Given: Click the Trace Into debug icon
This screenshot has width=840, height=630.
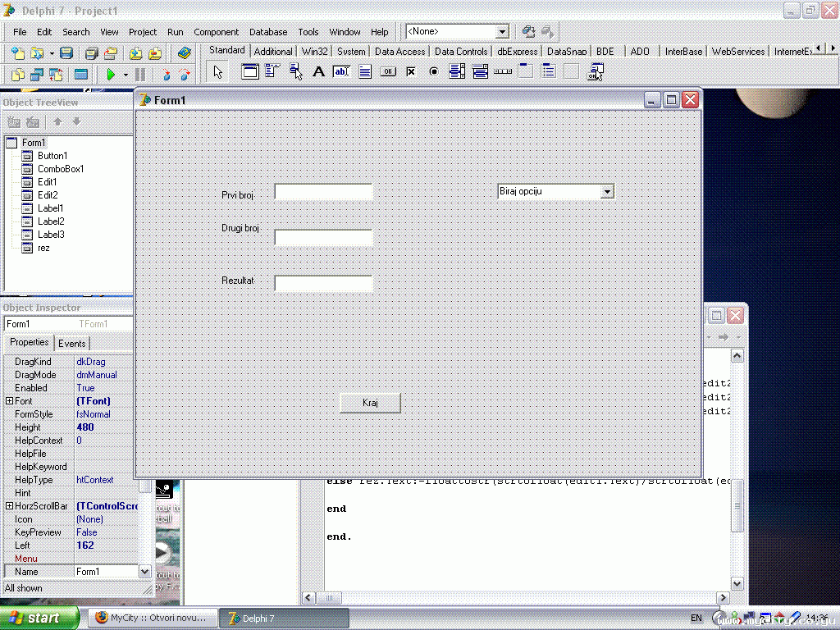Looking at the screenshot, I should pos(166,75).
